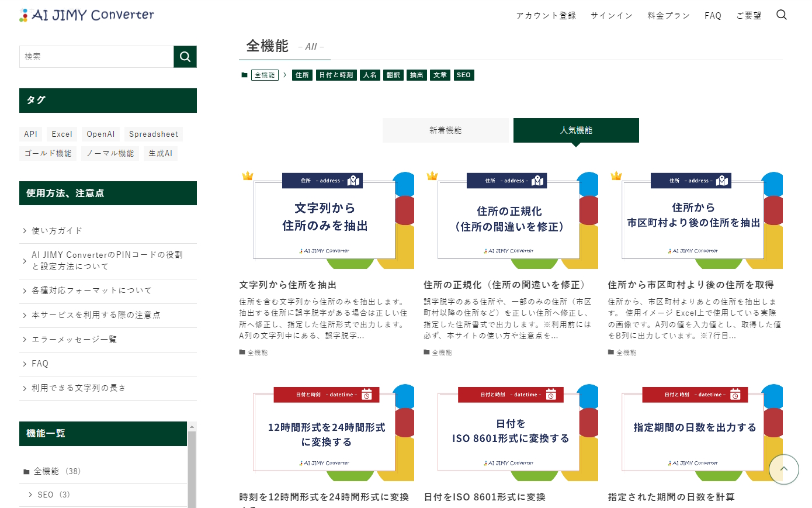Click the AI JIMY Converter logo

pyautogui.click(x=86, y=15)
